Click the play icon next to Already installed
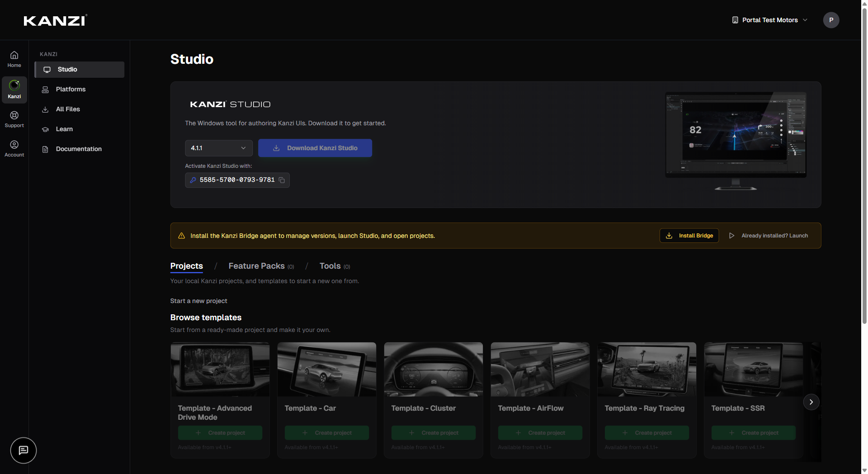868x474 pixels. 731,236
